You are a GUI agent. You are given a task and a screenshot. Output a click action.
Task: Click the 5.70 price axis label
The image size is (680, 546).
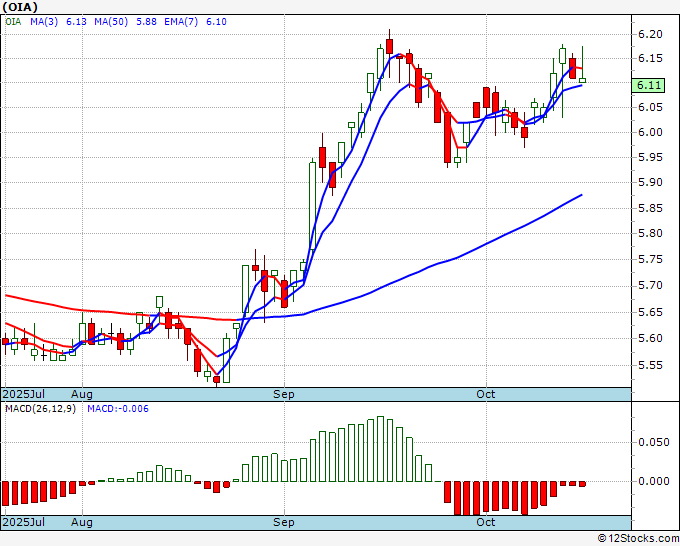[x=651, y=285]
